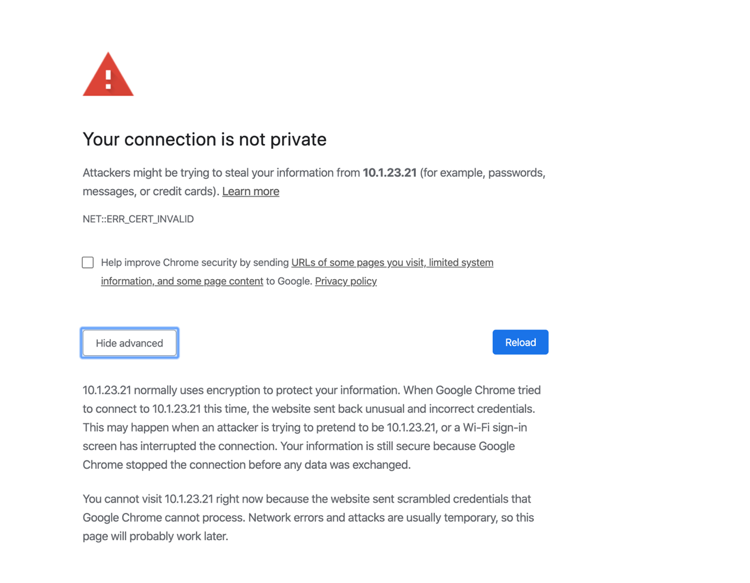The image size is (750, 583).
Task: Enable the Help improve Chrome security checkbox
Action: pyautogui.click(x=88, y=262)
